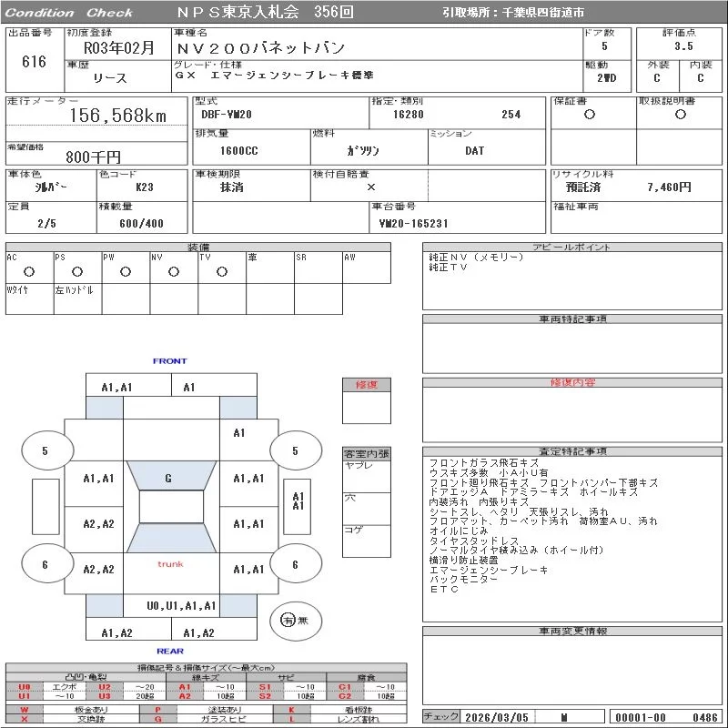Click the transmission value DAT

(474, 150)
